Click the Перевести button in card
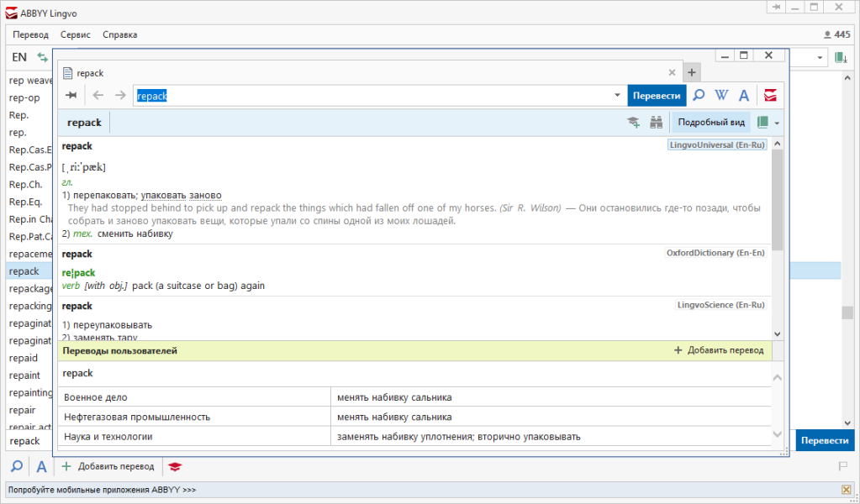Image resolution: width=860 pixels, height=504 pixels. point(657,95)
